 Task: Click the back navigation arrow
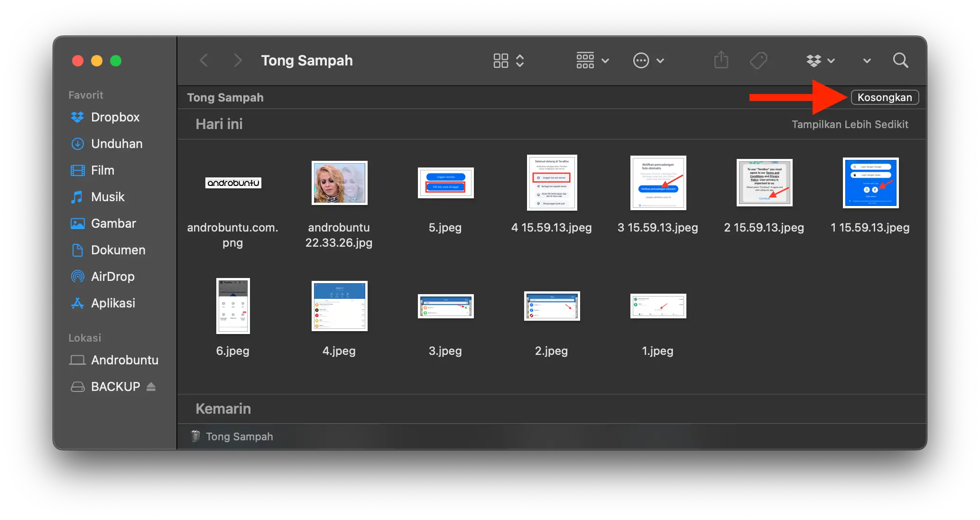[204, 60]
